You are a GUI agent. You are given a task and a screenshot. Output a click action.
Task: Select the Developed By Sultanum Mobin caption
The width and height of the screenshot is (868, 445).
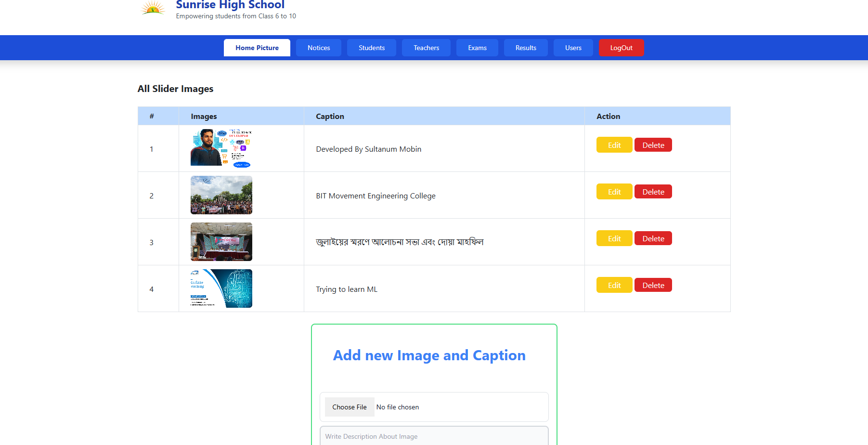coord(369,149)
